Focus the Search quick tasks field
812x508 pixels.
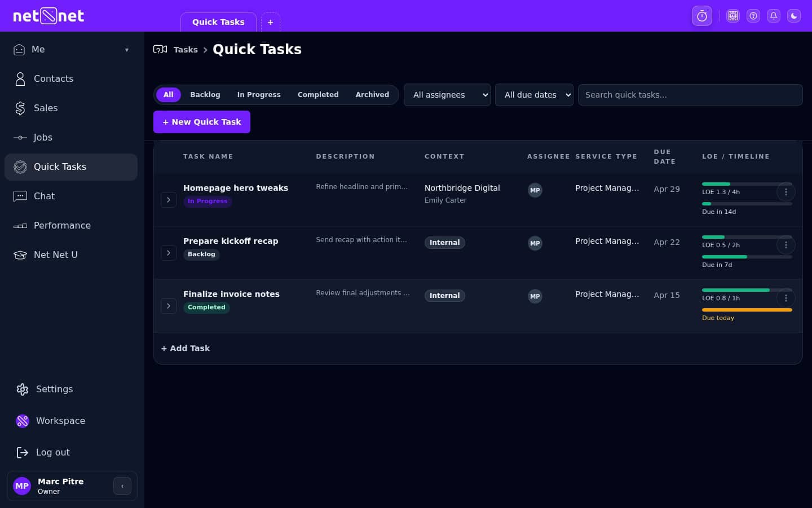point(690,95)
